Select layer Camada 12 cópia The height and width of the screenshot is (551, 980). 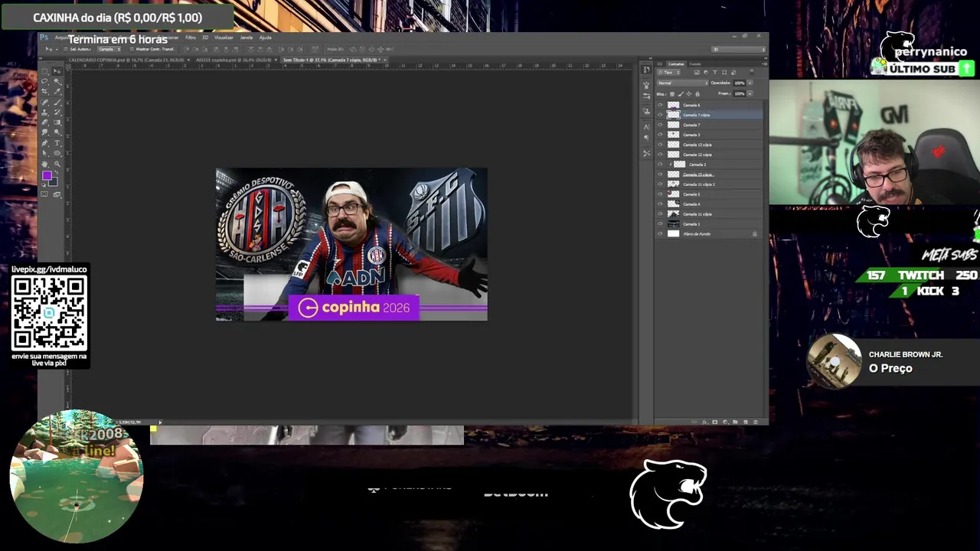(x=709, y=155)
